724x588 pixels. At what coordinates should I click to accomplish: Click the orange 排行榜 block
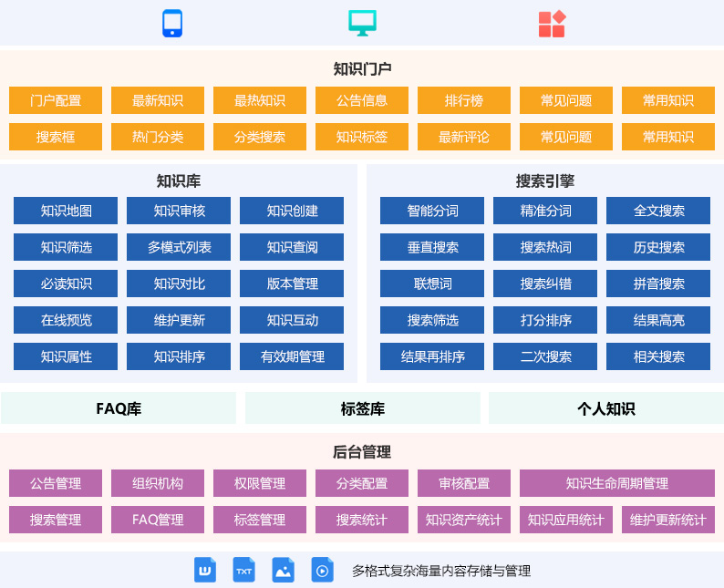click(464, 100)
